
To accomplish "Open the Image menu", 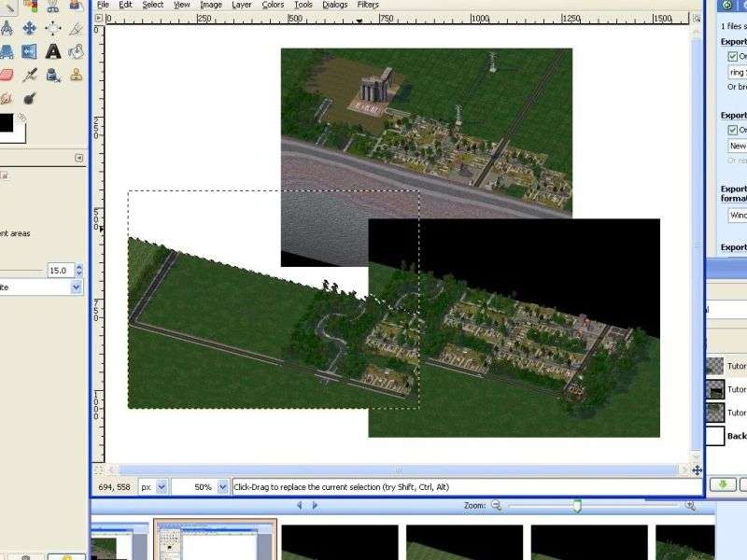I will tap(211, 5).
